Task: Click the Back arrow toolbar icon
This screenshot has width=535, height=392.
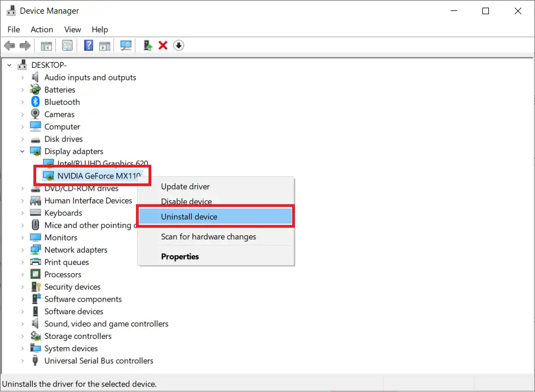Action: [9, 45]
